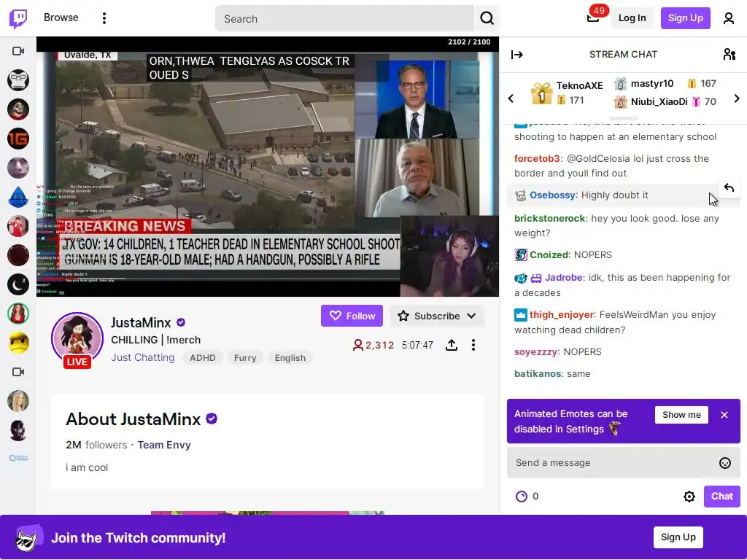This screenshot has width=747, height=560.
Task: Focus the Search input field
Action: click(344, 18)
